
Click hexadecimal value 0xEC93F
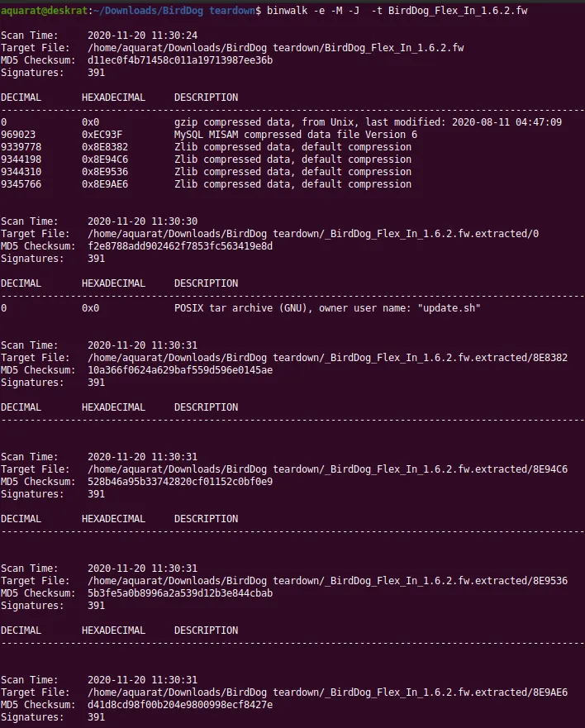[x=102, y=135]
